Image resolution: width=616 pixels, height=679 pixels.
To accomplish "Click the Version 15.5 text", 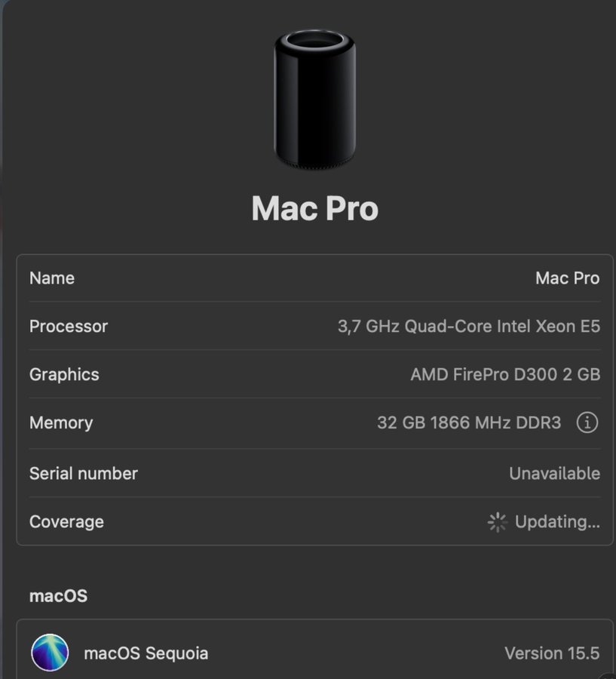I will [552, 653].
